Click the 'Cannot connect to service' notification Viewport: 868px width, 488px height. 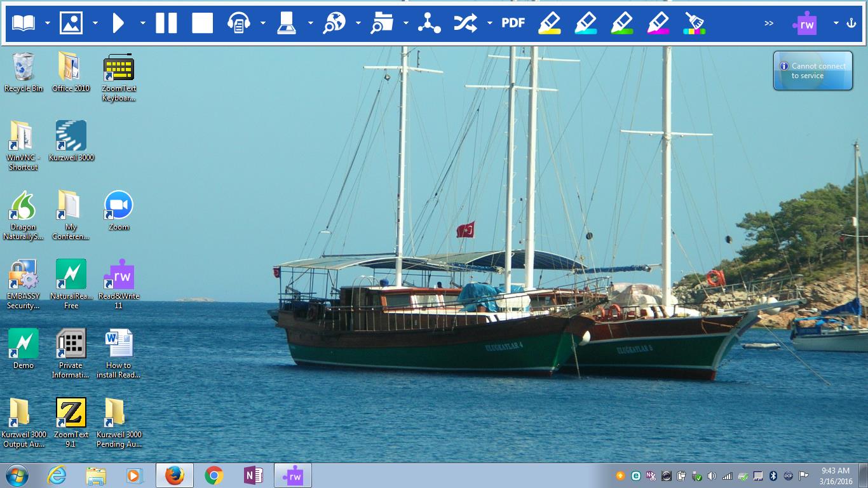click(813, 71)
